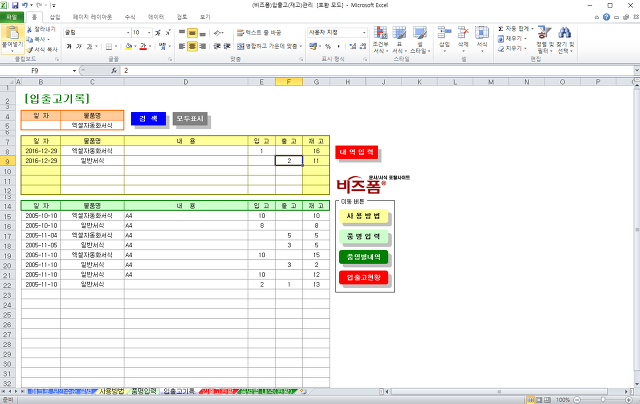
Task: Click Find and Select binoculars icon
Action: click(x=564, y=33)
